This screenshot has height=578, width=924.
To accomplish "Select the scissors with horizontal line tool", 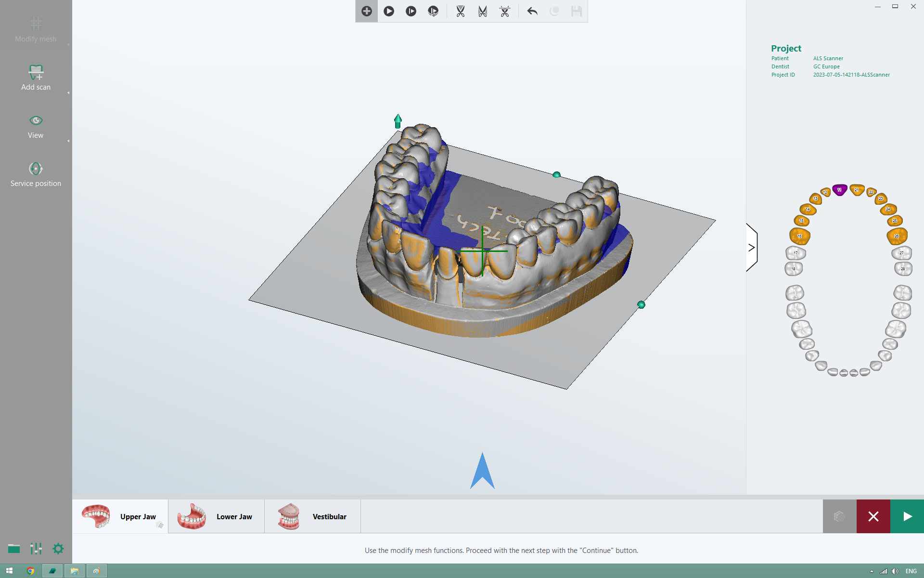I will (x=505, y=11).
